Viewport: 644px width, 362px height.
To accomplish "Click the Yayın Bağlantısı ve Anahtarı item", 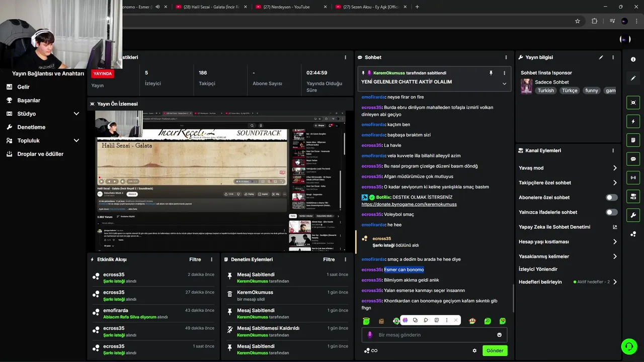I will pos(48,73).
